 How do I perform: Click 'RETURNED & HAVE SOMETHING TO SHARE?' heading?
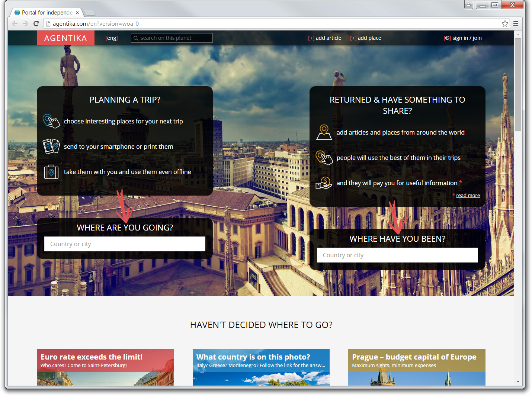coord(397,105)
